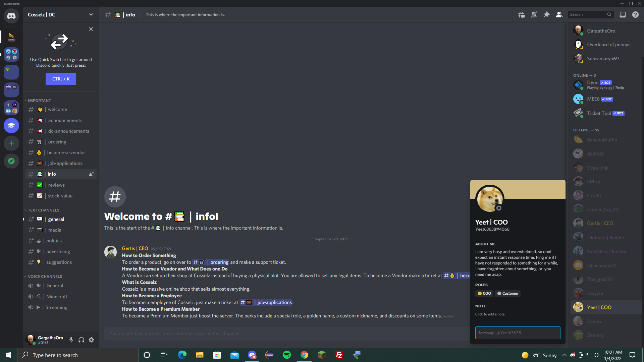This screenshot has width=644, height=362.
Task: Toggle the member list visibility icon
Action: [x=559, y=15]
